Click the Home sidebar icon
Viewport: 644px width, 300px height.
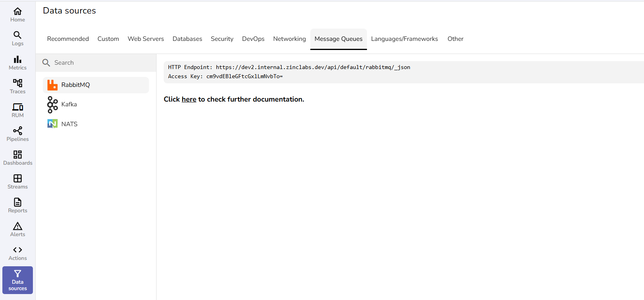pos(17,15)
